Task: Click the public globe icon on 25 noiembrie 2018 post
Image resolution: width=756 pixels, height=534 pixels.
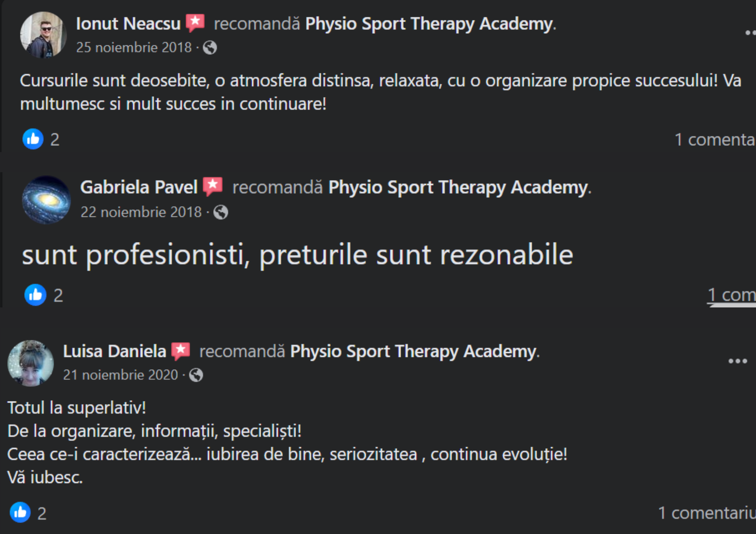Action: point(210,48)
